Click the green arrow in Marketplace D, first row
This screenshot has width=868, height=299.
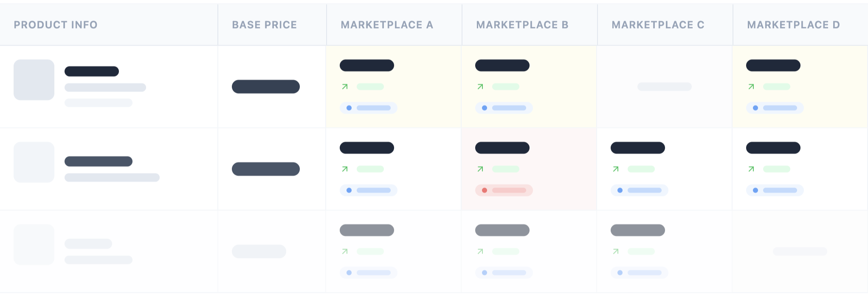(x=751, y=87)
